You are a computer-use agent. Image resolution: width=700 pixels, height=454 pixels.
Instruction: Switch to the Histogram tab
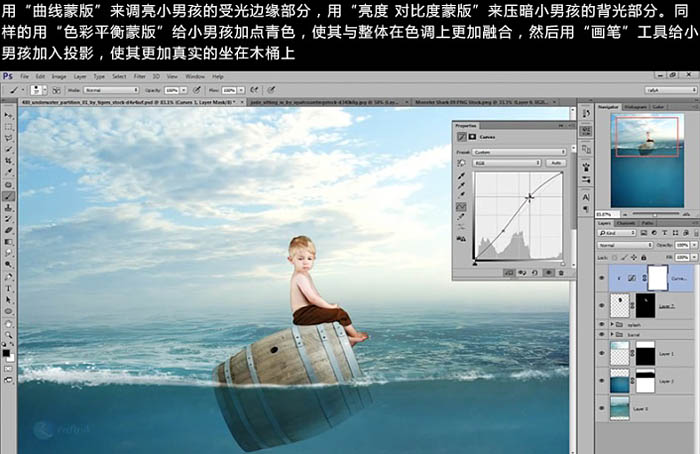click(635, 107)
